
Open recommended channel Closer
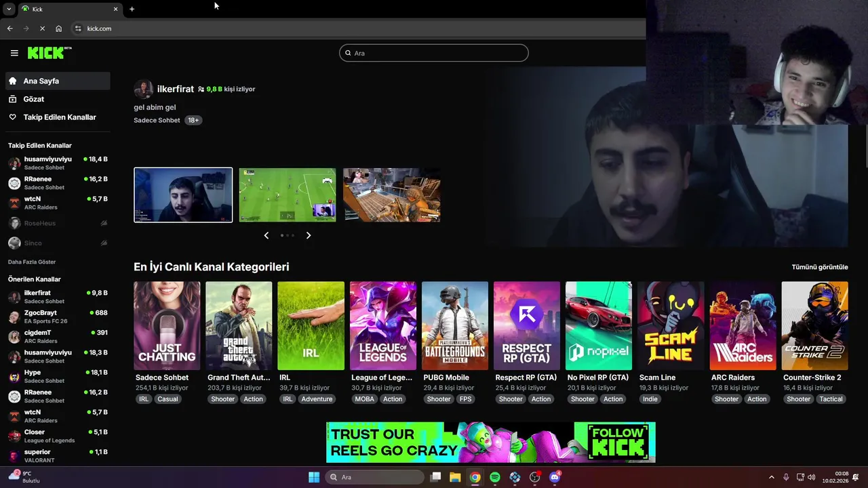point(58,436)
